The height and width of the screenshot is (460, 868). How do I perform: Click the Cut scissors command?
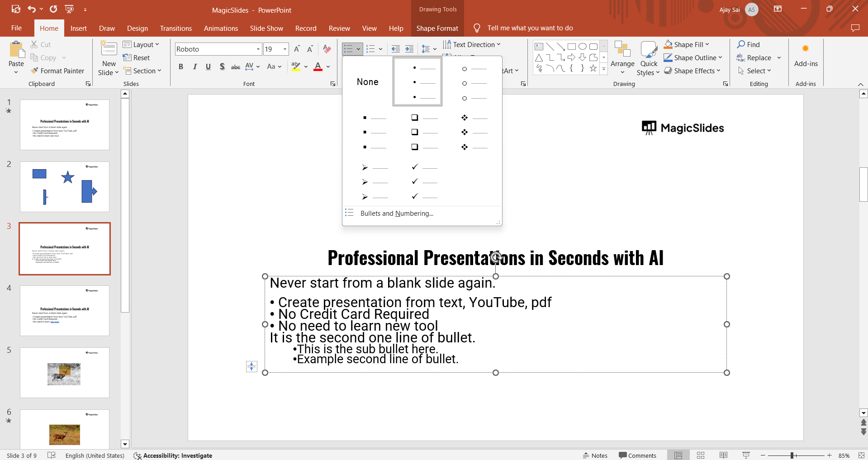(41, 44)
